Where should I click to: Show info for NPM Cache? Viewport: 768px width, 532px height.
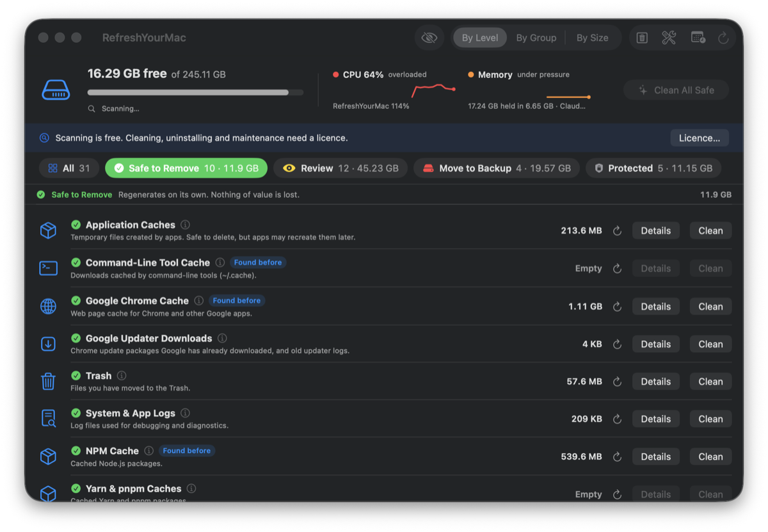click(148, 451)
